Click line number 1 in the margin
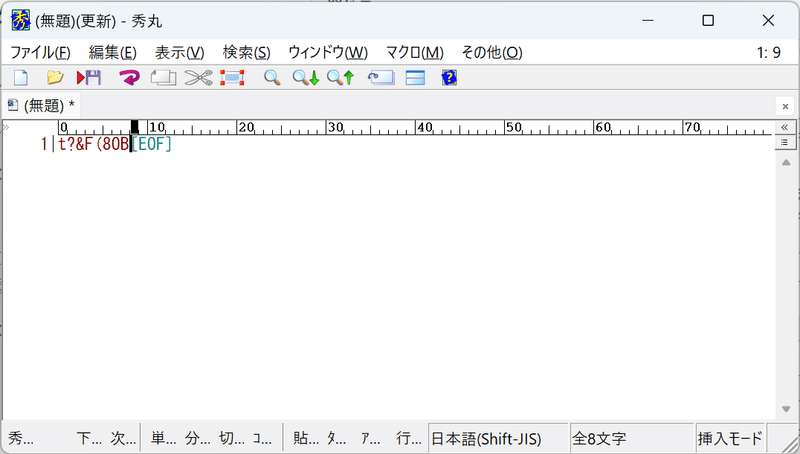 pos(44,144)
